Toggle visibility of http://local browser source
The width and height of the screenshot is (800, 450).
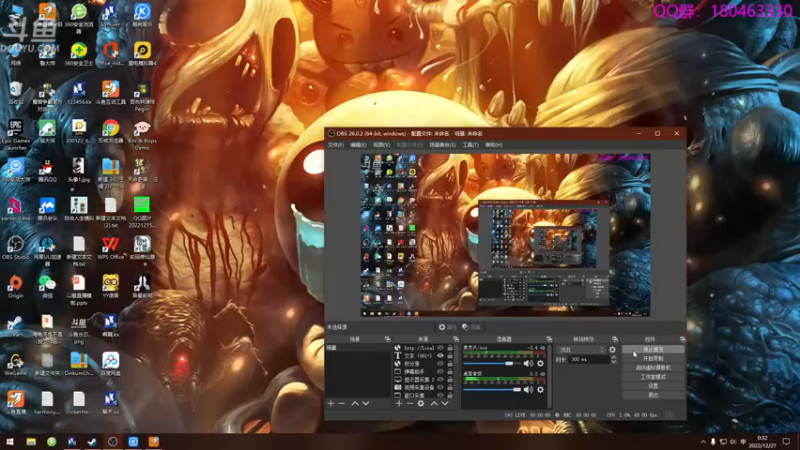pos(440,348)
